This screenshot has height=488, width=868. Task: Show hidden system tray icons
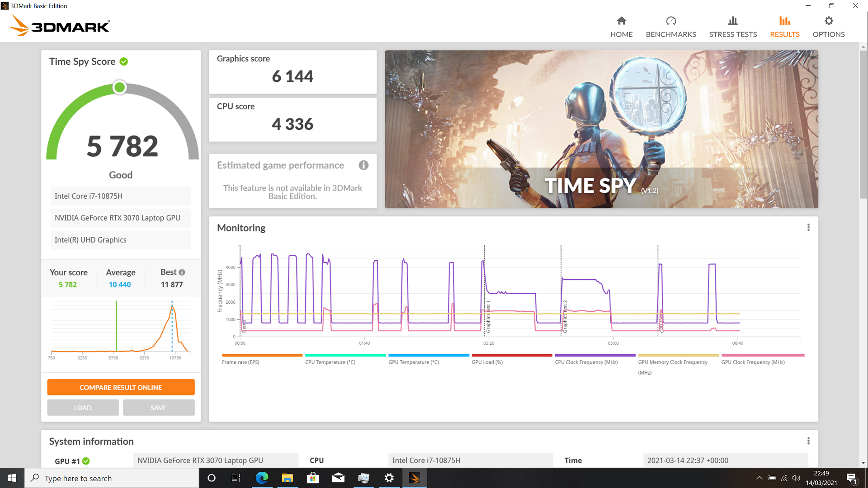759,478
